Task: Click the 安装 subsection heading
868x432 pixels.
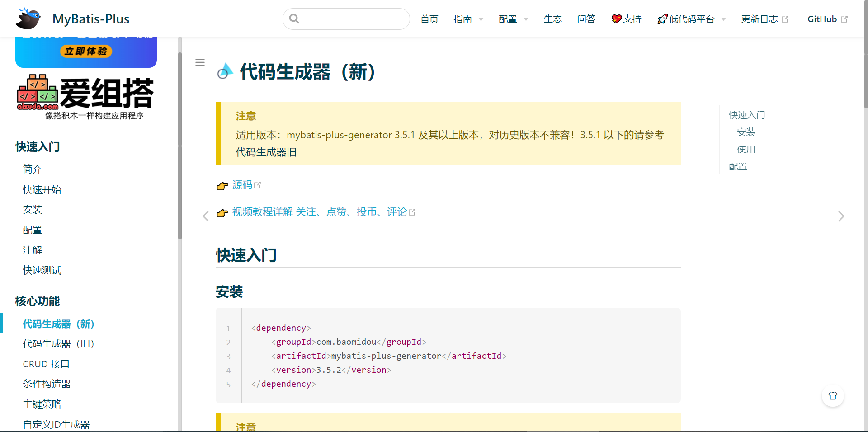Action: pyautogui.click(x=229, y=292)
